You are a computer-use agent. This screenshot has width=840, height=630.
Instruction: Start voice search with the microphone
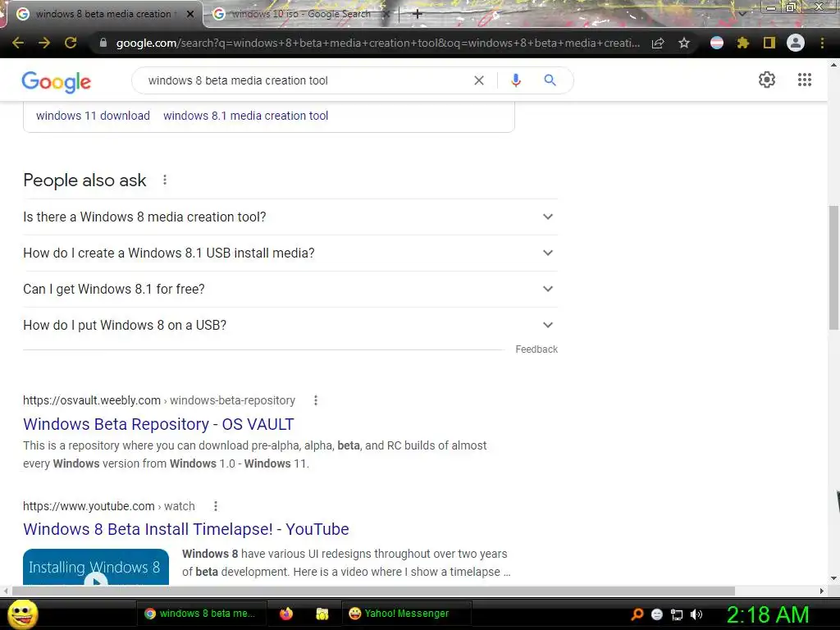[x=515, y=80]
